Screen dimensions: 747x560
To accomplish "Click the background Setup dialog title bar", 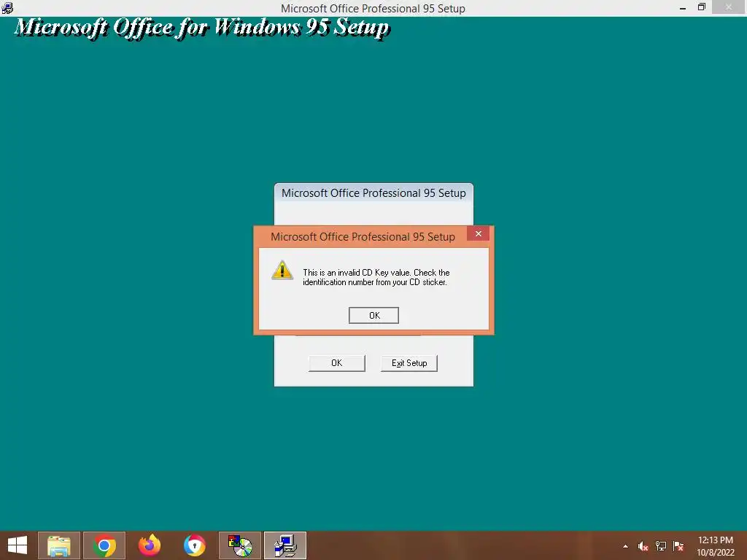I will 373,192.
